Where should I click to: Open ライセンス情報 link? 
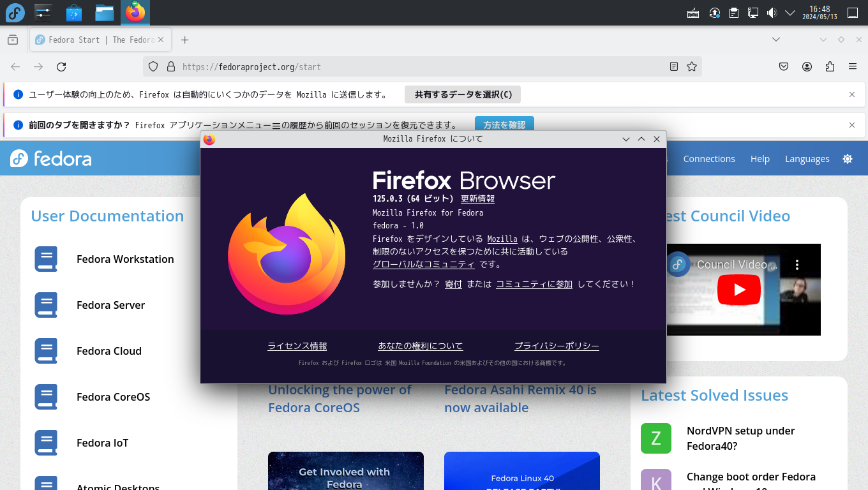click(297, 346)
